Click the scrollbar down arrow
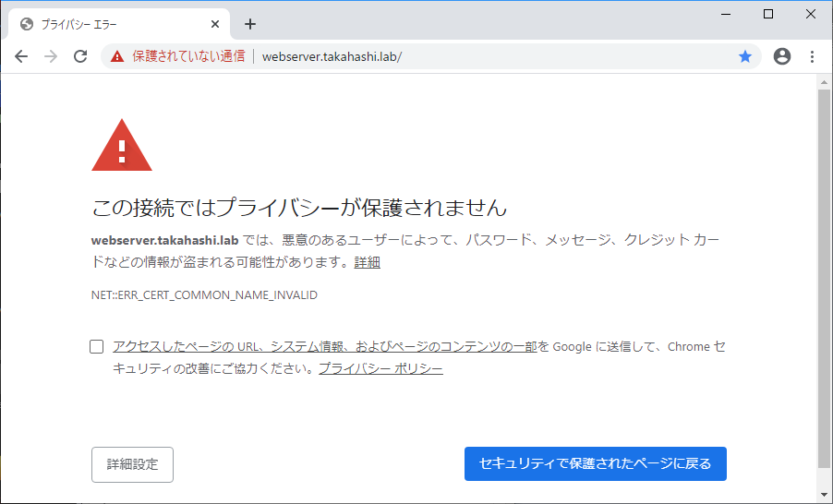The image size is (833, 504). [824, 495]
